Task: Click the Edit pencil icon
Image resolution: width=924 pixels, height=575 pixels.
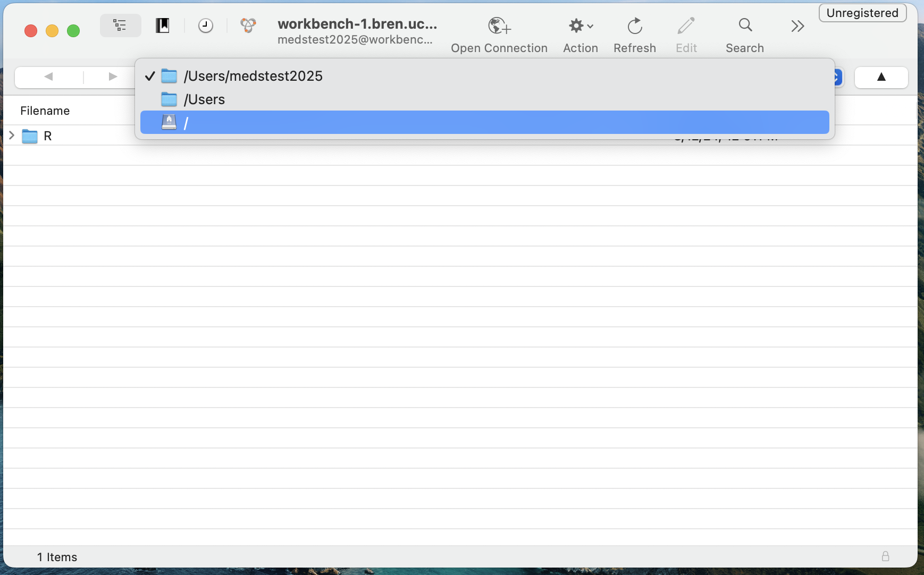Action: pos(686,26)
